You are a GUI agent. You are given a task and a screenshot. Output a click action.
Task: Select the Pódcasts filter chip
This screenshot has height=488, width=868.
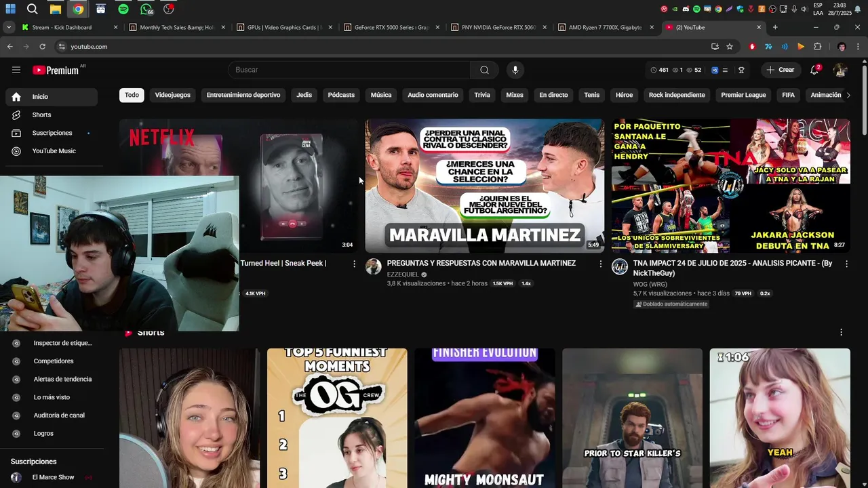(x=341, y=95)
